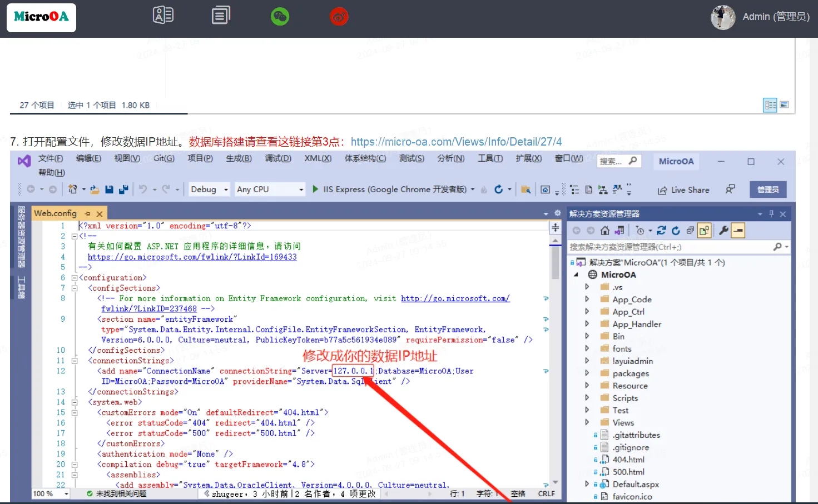Click the save all toolbar icon
The height and width of the screenshot is (504, 818).
[123, 189]
